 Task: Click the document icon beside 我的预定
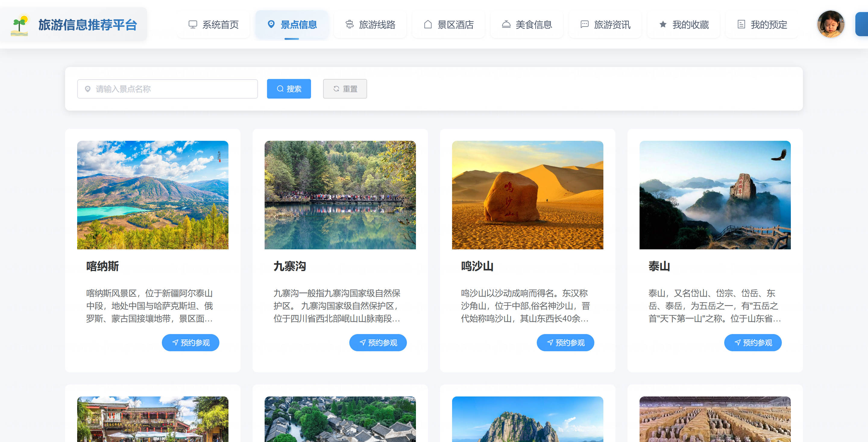coord(741,24)
